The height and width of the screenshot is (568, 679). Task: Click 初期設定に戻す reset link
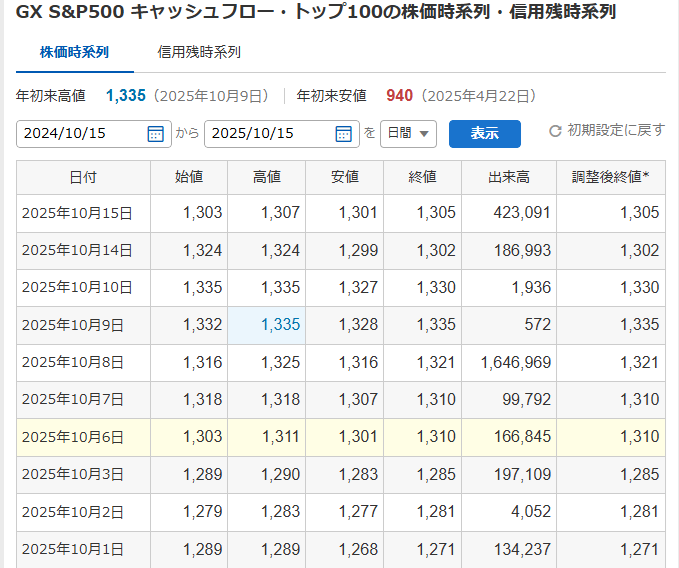615,131
